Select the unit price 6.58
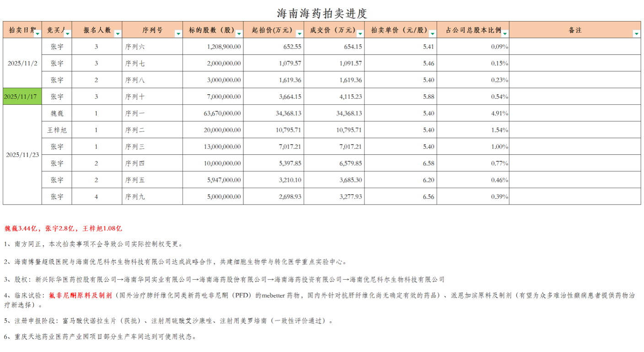Image resolution: width=644 pixels, height=352 pixels. pos(401,163)
